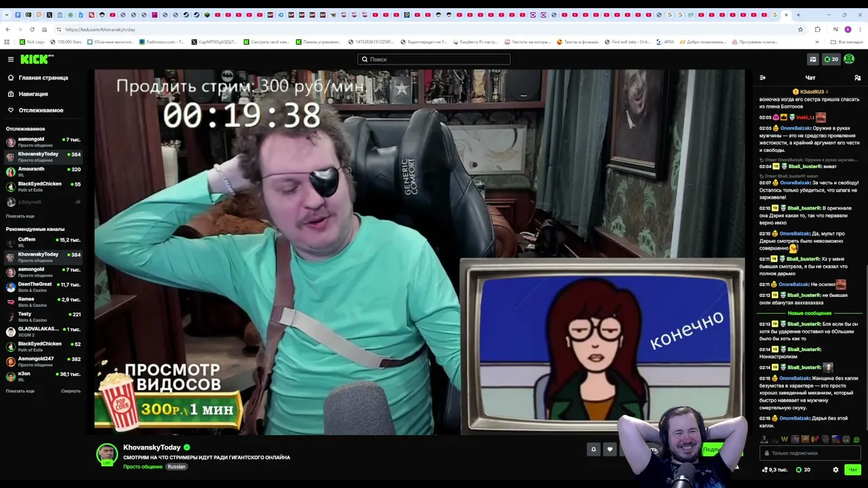Screen dimensions: 868x488
Task: Click KSdotRU3 username in chat
Action: point(812,92)
